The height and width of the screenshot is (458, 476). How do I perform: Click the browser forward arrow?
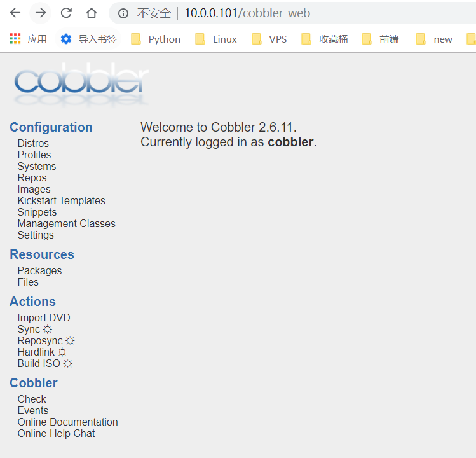point(41,13)
